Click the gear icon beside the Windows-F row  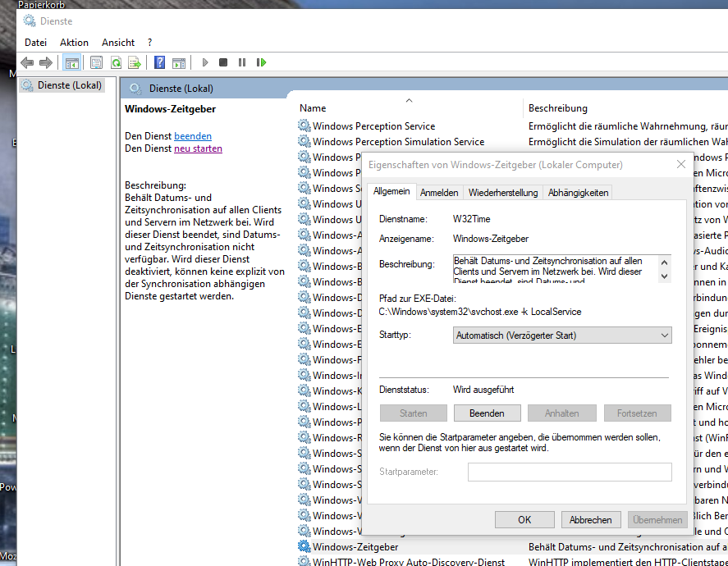click(304, 359)
